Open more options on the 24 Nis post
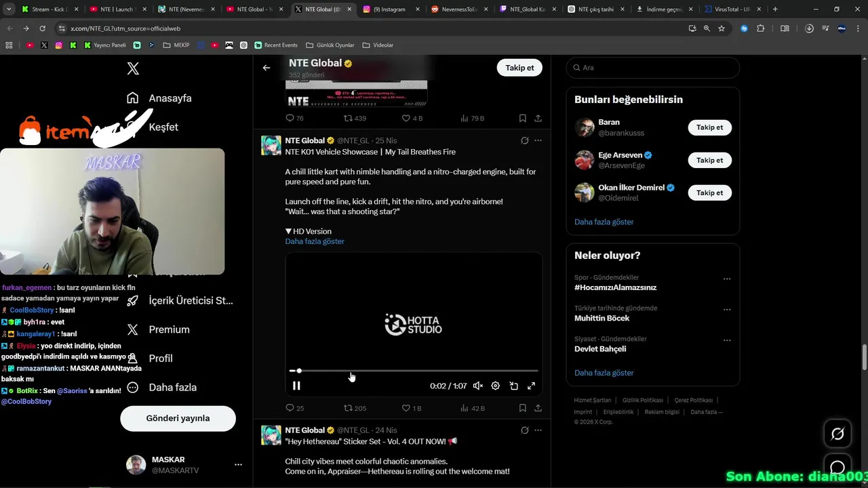868x488 pixels. pos(538,430)
